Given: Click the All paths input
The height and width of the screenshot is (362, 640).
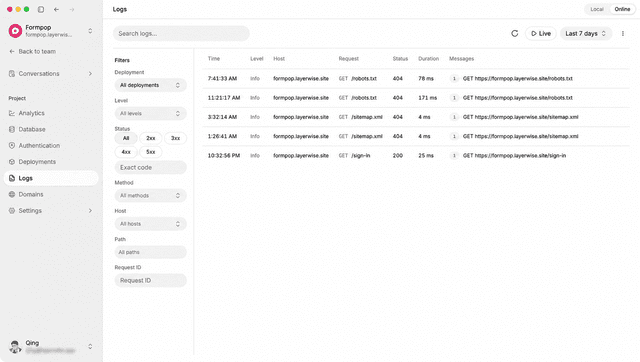Looking at the screenshot, I should click(150, 252).
